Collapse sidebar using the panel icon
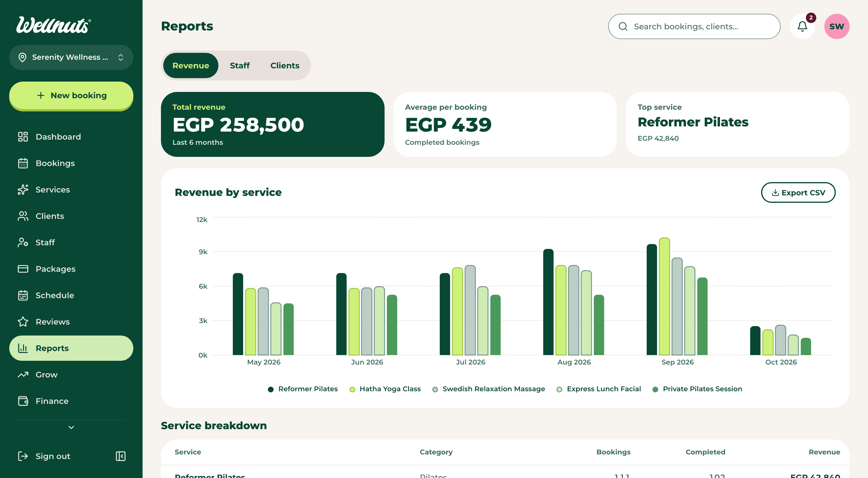868x478 pixels. click(121, 456)
